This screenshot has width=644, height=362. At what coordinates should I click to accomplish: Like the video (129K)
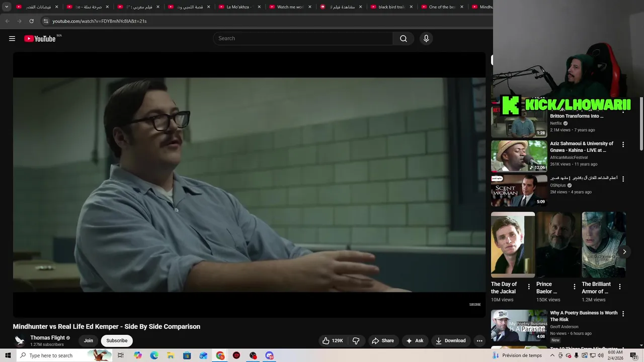pos(333,341)
